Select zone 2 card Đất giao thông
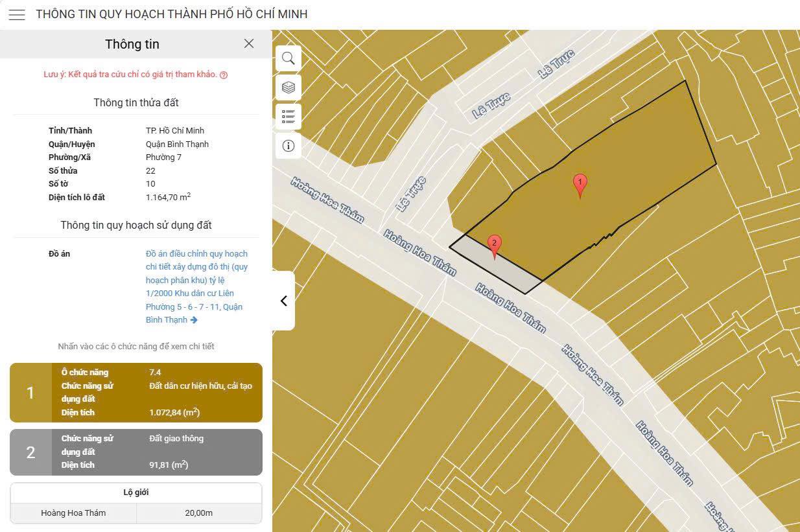 [x=157, y=452]
